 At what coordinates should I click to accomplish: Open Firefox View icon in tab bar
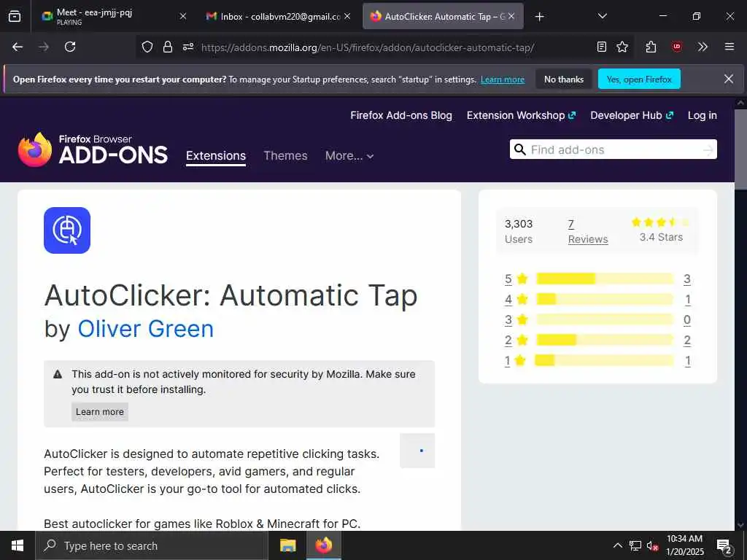[15, 16]
